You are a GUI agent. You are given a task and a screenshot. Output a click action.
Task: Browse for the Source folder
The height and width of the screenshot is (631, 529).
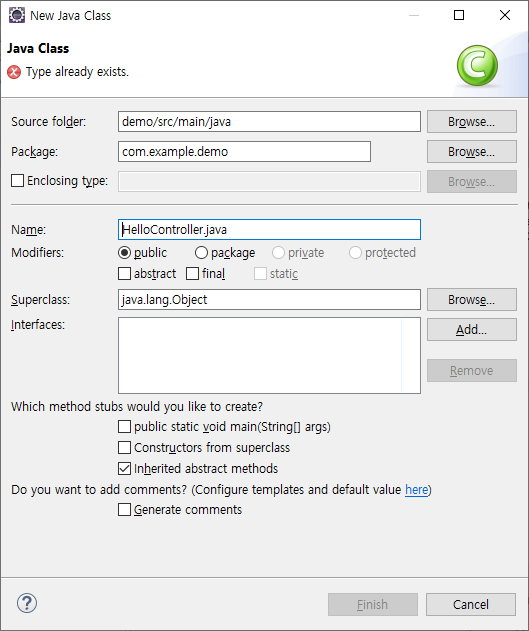(x=472, y=122)
